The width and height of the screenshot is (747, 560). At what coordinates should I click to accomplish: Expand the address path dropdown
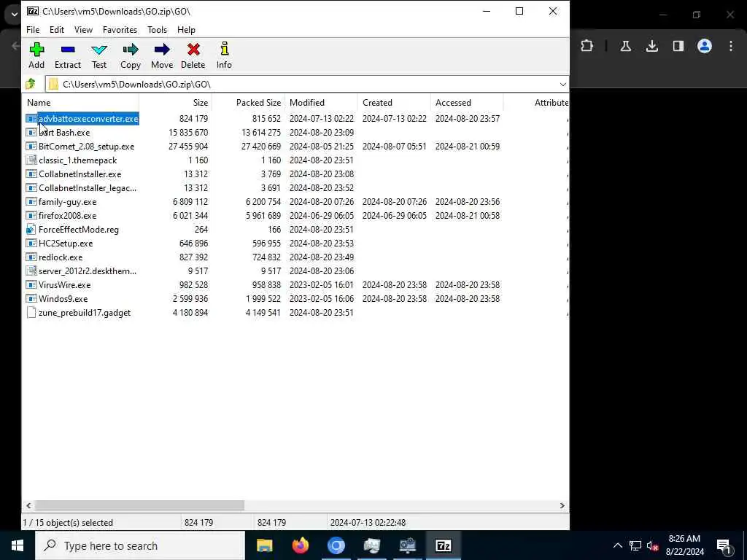coord(562,85)
